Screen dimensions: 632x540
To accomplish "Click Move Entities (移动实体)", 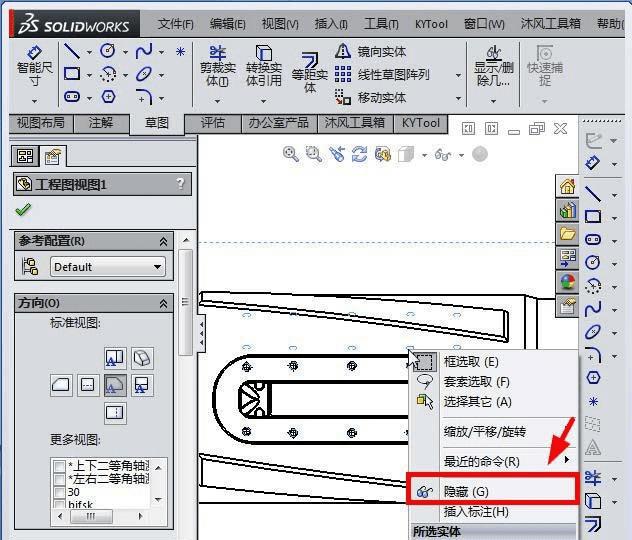I will pyautogui.click(x=370, y=98).
